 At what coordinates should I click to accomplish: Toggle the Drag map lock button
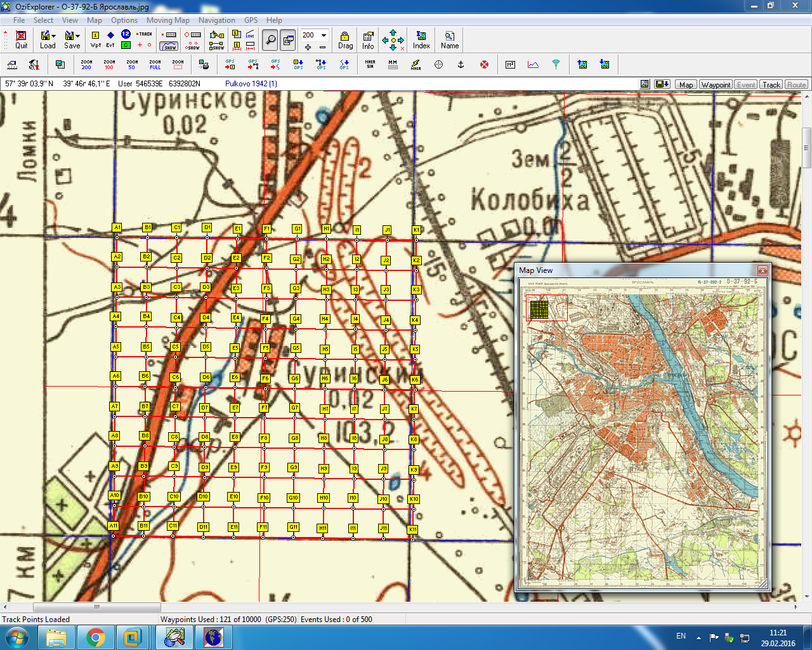[x=345, y=39]
